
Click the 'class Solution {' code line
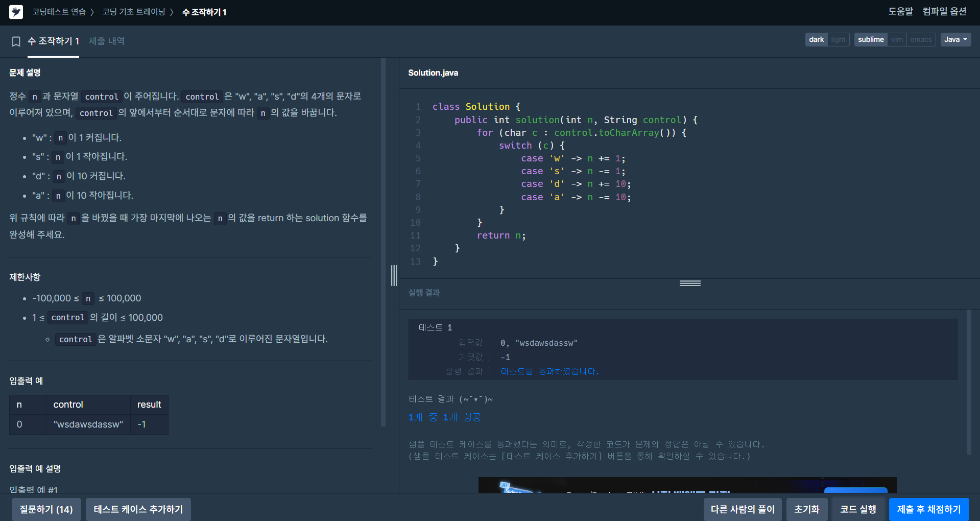[x=476, y=107]
